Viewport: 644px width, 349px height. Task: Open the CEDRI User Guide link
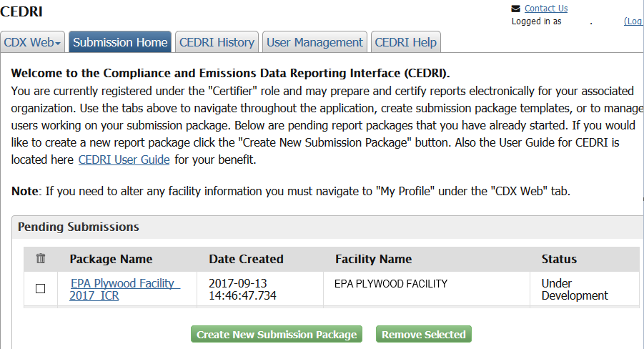[x=124, y=159]
